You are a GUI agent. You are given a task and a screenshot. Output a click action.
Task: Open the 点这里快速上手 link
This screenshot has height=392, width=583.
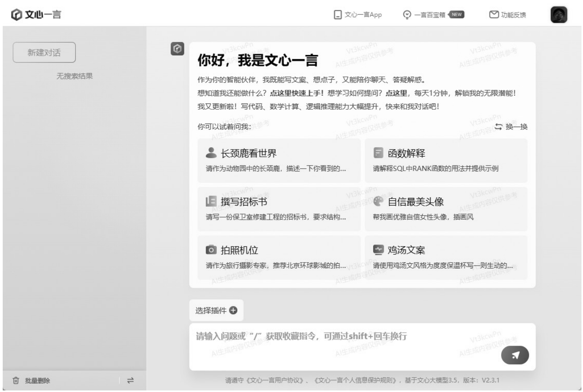297,93
